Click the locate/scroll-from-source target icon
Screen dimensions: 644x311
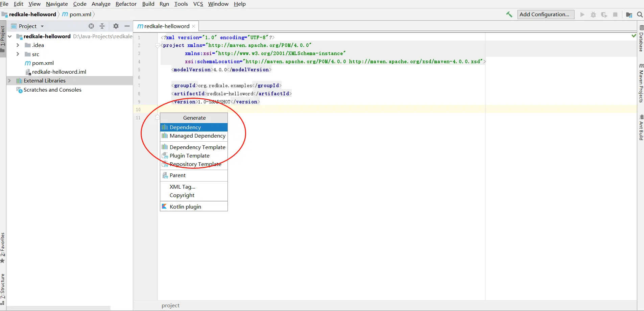point(91,26)
